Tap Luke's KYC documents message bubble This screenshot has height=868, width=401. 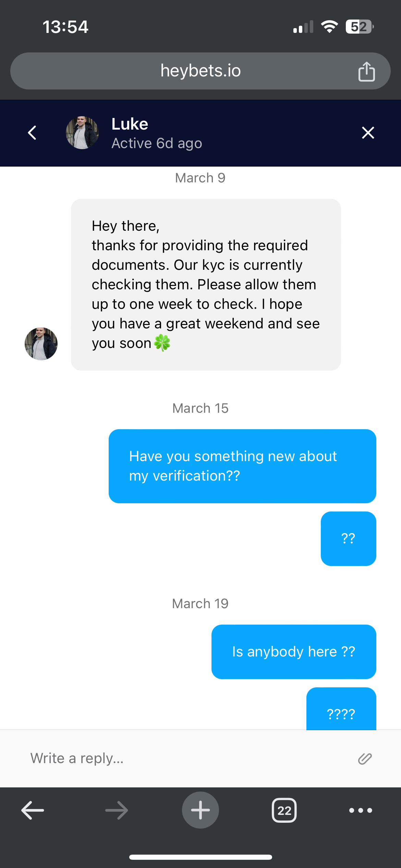pyautogui.click(x=206, y=285)
